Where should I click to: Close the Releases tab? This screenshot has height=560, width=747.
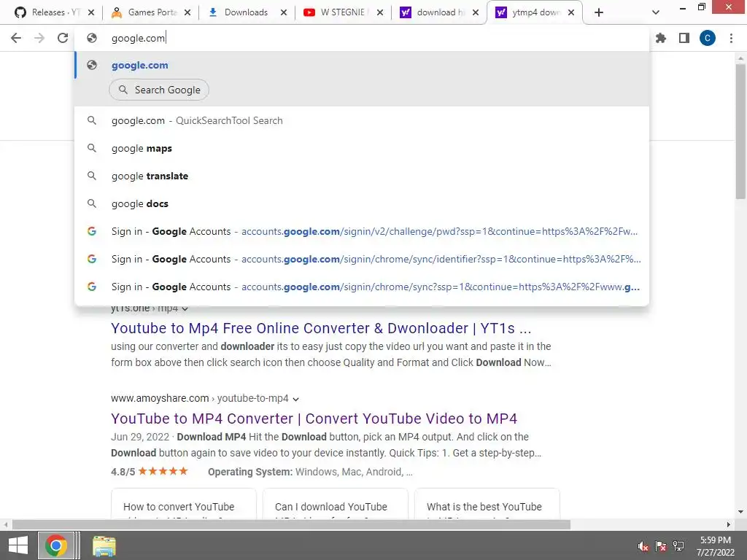tap(91, 12)
